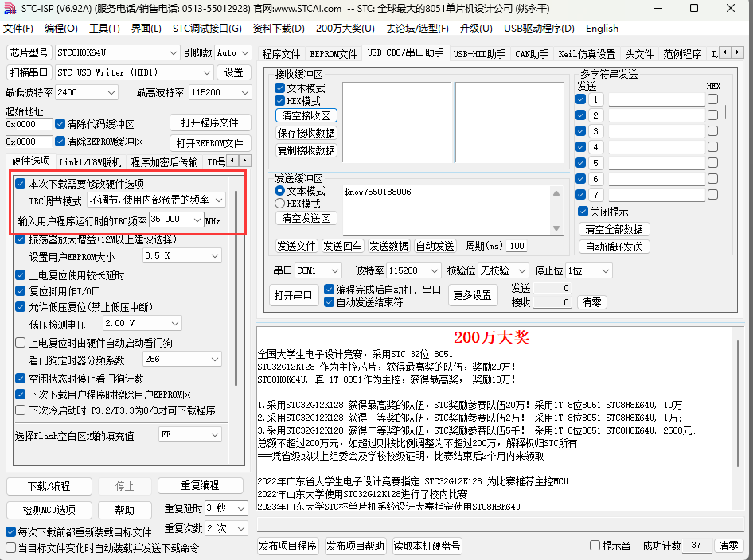The height and width of the screenshot is (560, 753).
Task: Click the hardware options panel scrollbar
Action: 236,288
